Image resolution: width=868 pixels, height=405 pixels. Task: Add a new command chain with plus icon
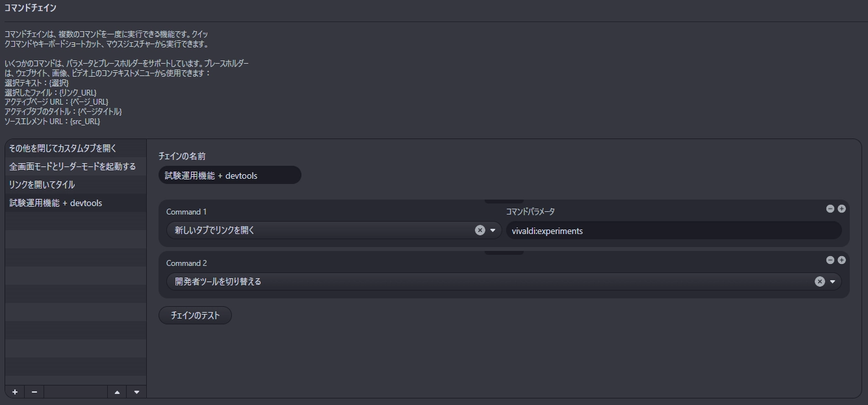(x=15, y=392)
